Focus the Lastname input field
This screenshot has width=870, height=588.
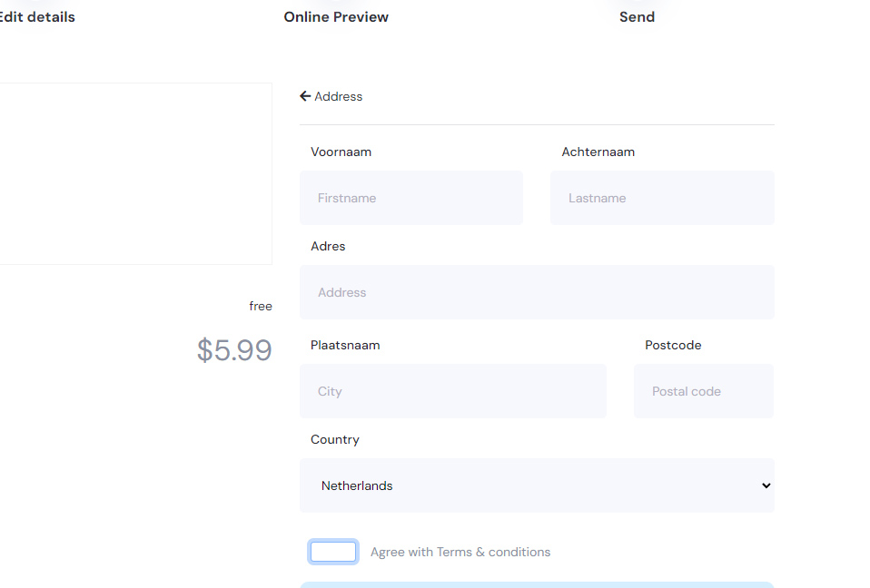point(662,198)
